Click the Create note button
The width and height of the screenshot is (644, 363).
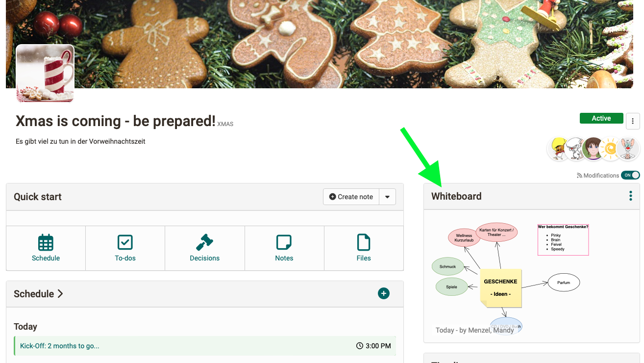click(351, 197)
